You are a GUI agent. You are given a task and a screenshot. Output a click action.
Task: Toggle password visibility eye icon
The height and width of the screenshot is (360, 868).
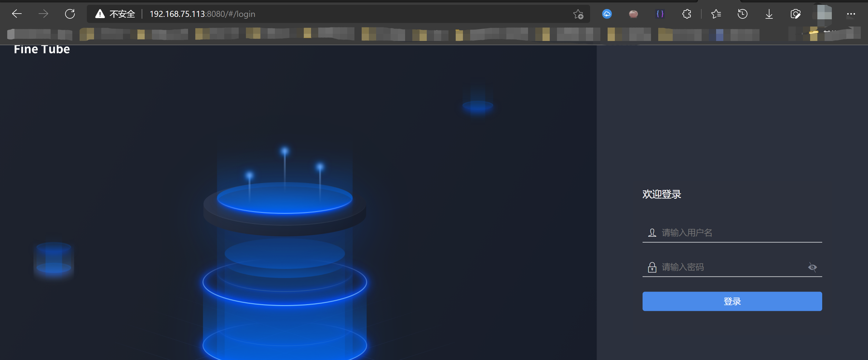812,267
